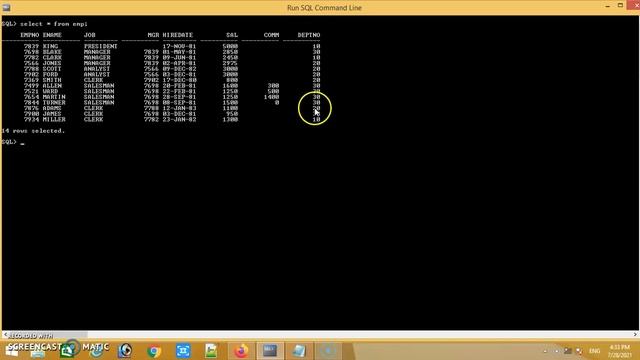The width and height of the screenshot is (640, 360).
Task: Click the name MILLER in results
Action: pos(54,120)
